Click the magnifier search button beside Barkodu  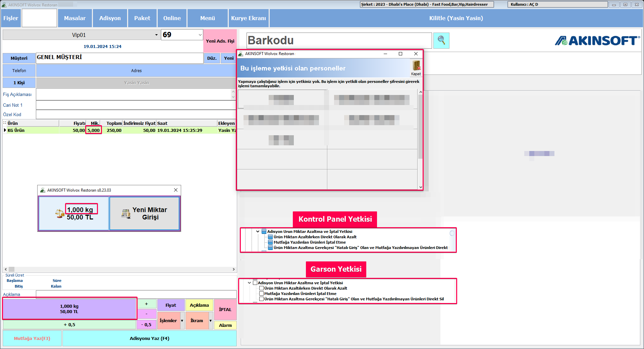coord(441,41)
